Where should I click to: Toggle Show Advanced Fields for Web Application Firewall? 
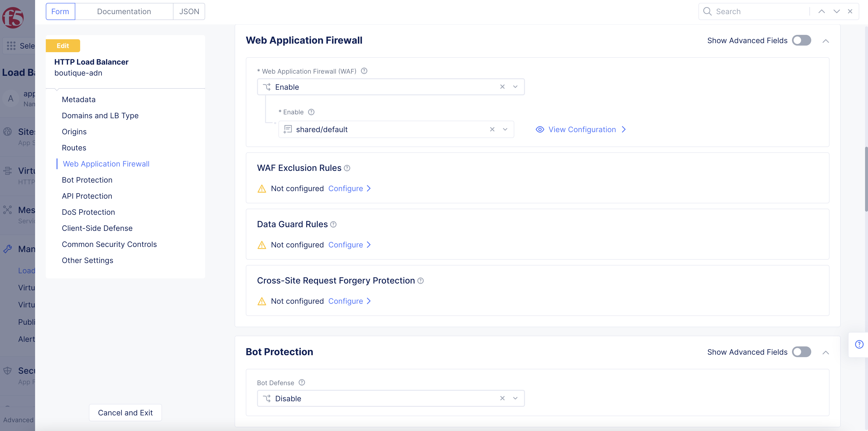(801, 40)
